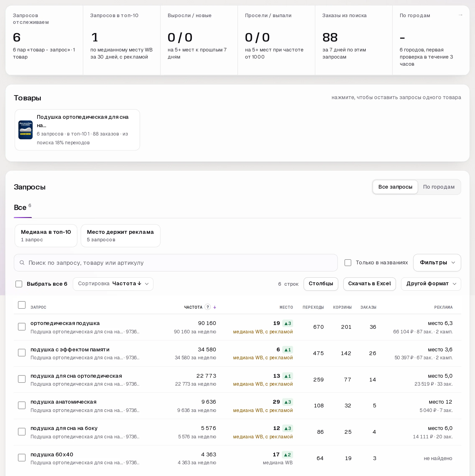Click the Переходы column header
Image resolution: width=475 pixels, height=476 pixels.
(x=313, y=307)
